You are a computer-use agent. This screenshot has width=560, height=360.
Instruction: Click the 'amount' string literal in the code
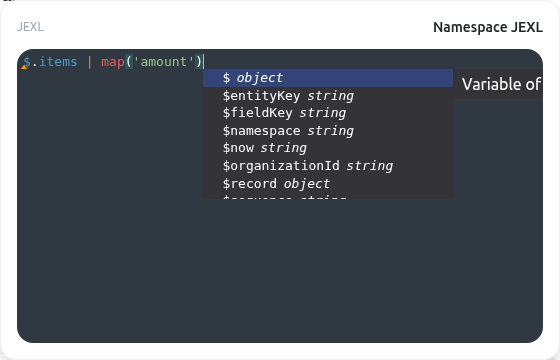coord(164,62)
